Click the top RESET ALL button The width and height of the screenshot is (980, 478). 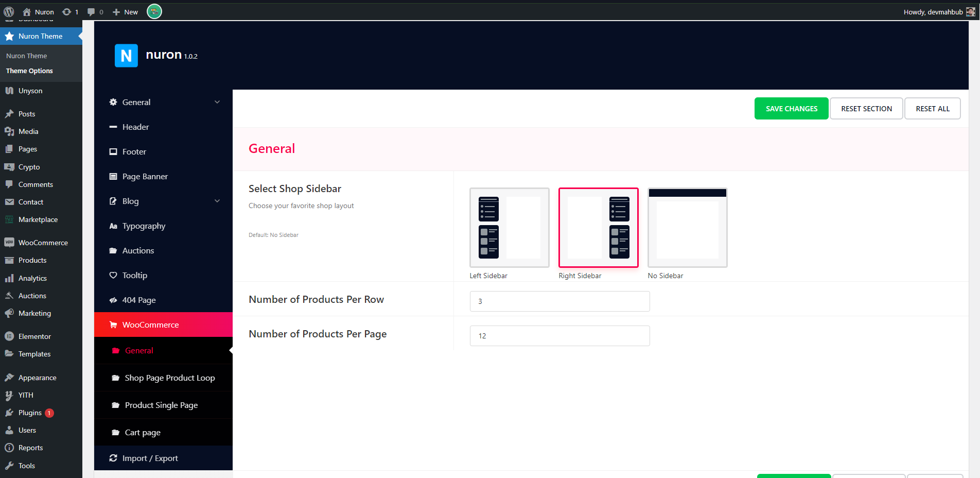pos(933,109)
